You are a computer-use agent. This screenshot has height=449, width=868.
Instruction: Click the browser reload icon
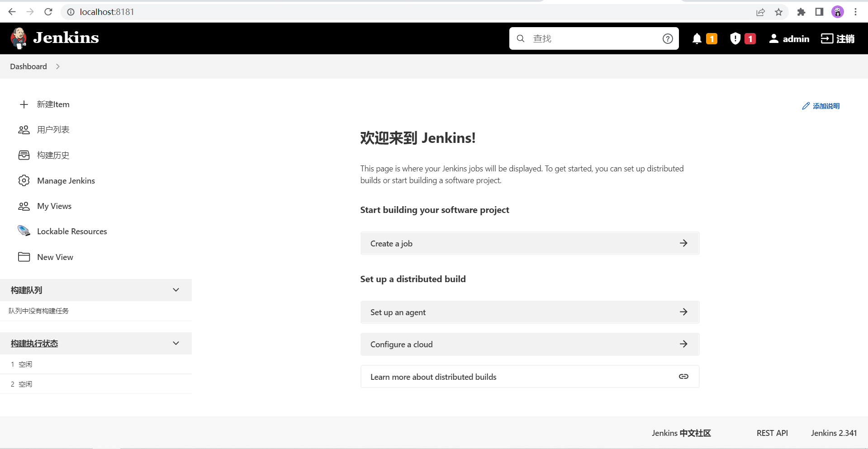point(48,12)
